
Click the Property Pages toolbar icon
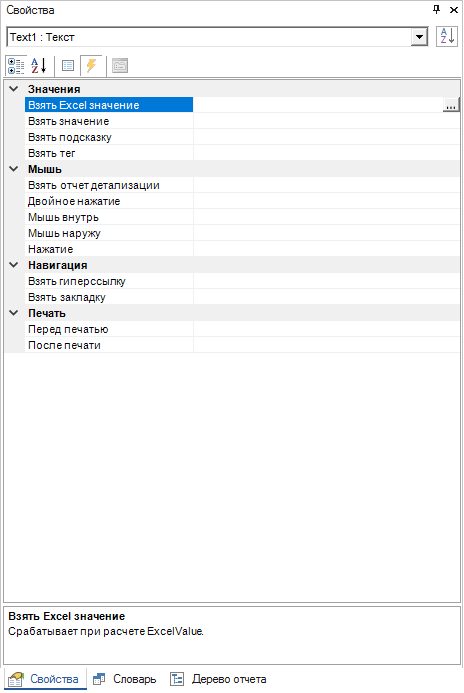[x=120, y=66]
